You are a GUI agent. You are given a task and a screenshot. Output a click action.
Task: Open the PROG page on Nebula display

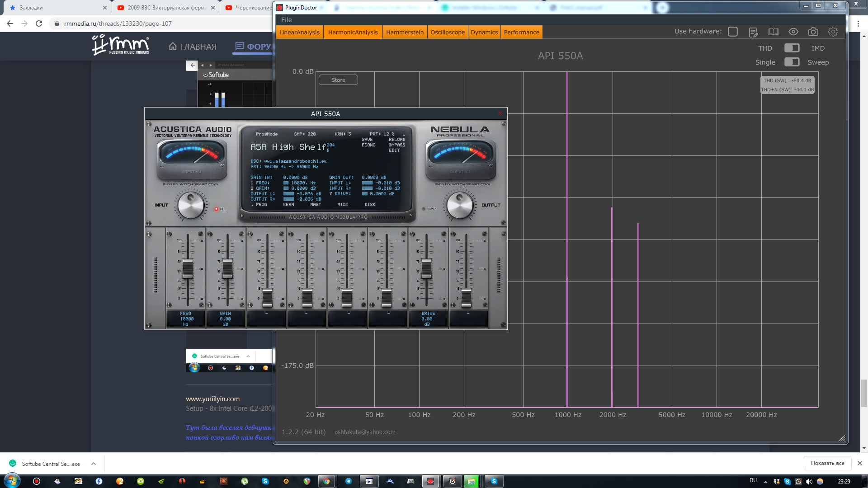pyautogui.click(x=261, y=205)
